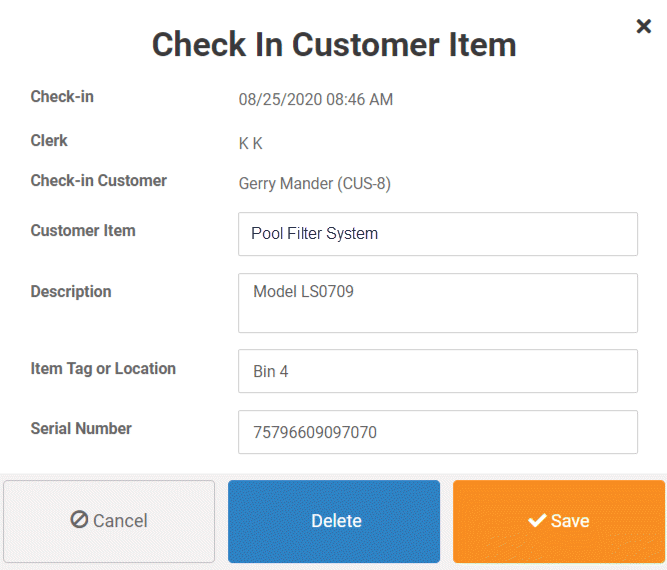Click the Item Tag or Location label

point(103,368)
